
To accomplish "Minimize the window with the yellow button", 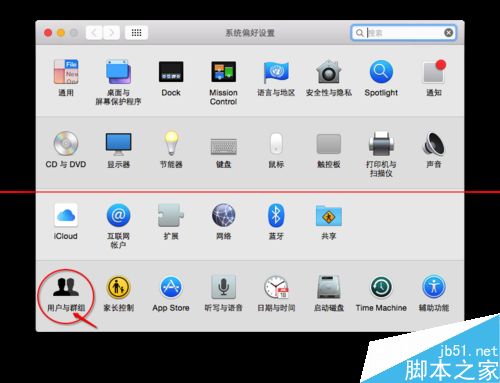I will click(x=61, y=33).
